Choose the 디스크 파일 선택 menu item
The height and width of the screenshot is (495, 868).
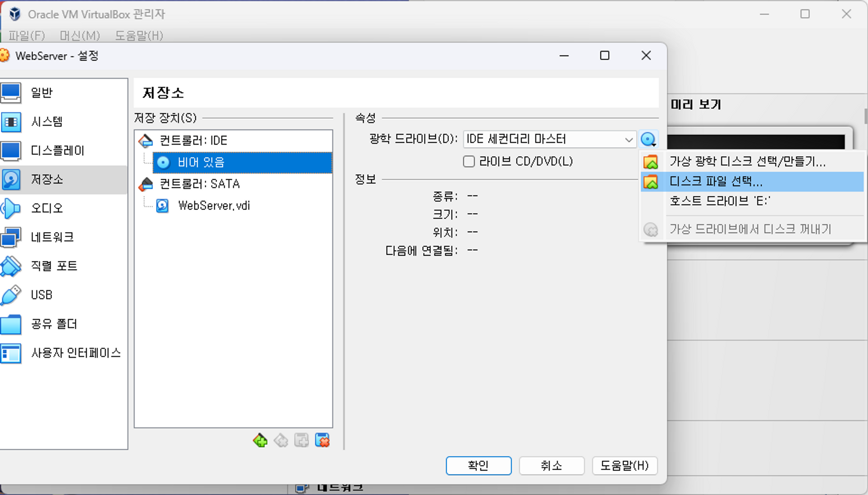click(716, 182)
